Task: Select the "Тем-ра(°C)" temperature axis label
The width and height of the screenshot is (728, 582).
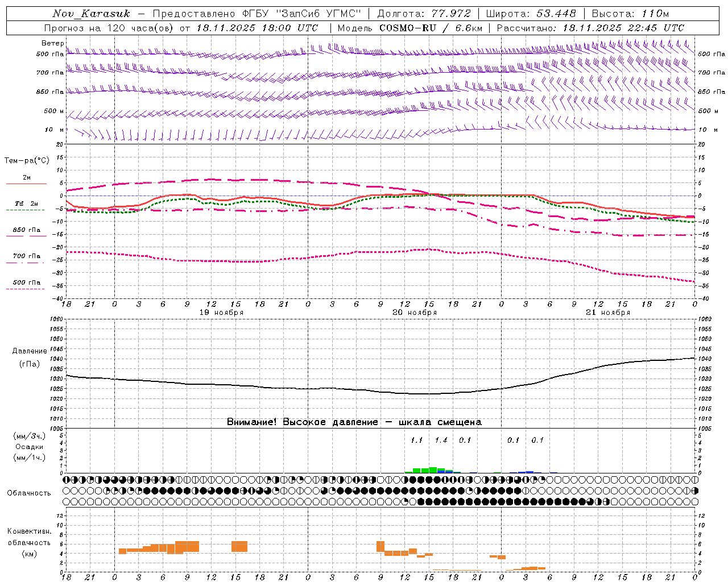Action: [x=27, y=161]
